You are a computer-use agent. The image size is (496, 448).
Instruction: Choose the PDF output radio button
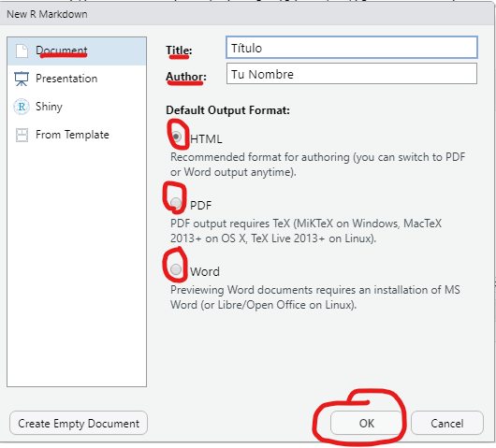tap(176, 203)
